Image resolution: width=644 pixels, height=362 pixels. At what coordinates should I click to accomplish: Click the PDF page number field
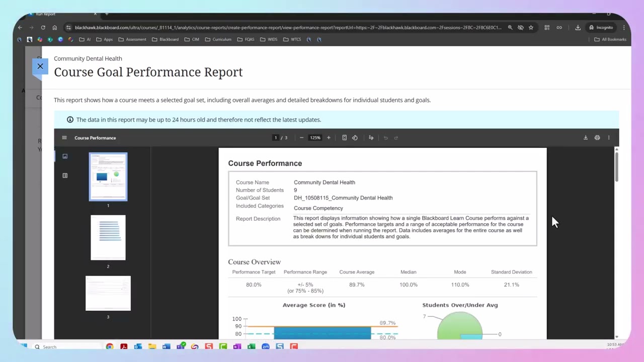(276, 138)
